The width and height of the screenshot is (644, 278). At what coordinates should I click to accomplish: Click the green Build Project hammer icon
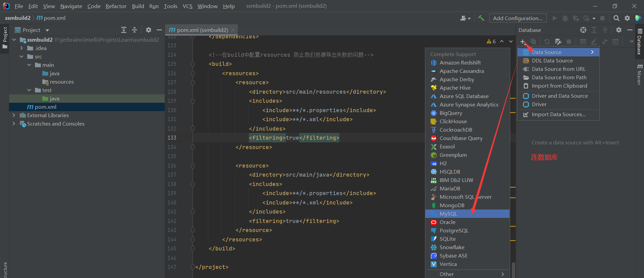coord(481,18)
